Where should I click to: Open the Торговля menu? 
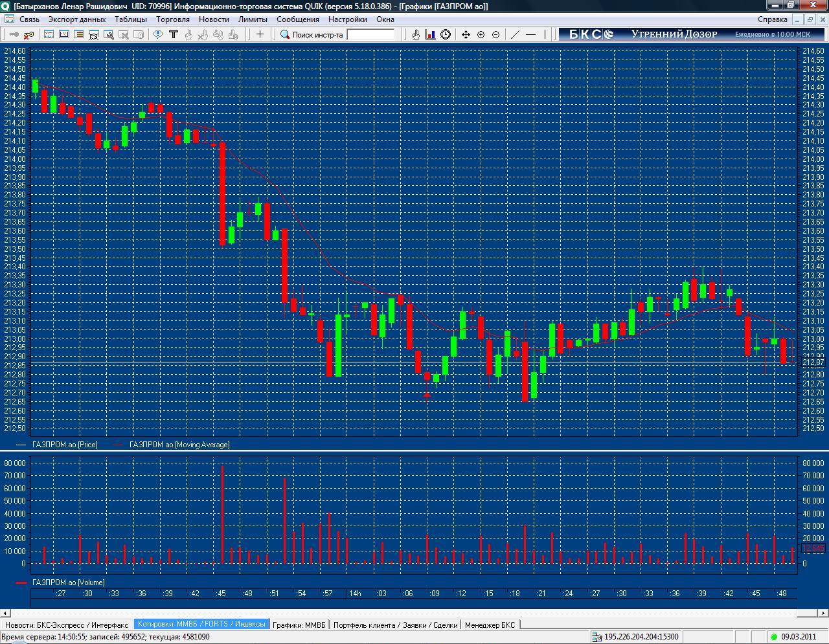click(x=173, y=19)
